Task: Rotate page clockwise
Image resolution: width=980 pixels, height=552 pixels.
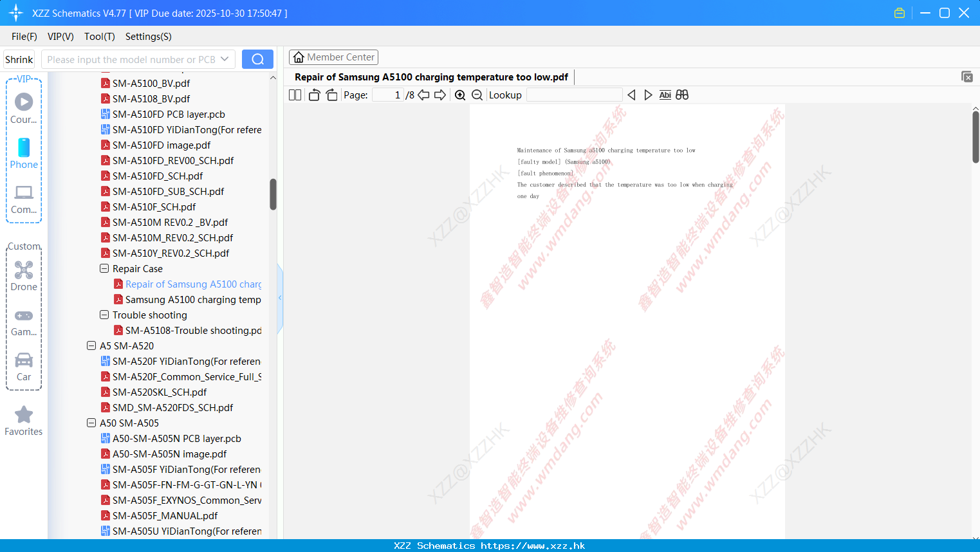Action: tap(331, 95)
